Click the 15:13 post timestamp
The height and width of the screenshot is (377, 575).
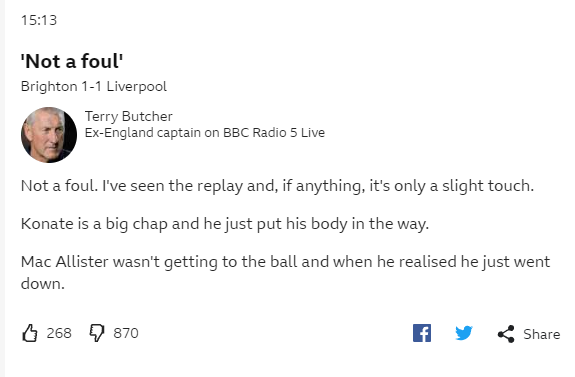click(39, 20)
